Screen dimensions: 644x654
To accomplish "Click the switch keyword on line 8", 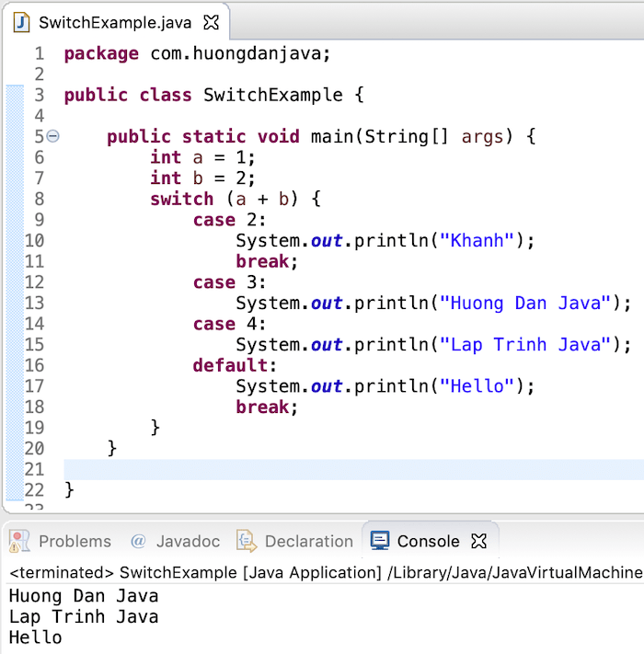I will [182, 200].
